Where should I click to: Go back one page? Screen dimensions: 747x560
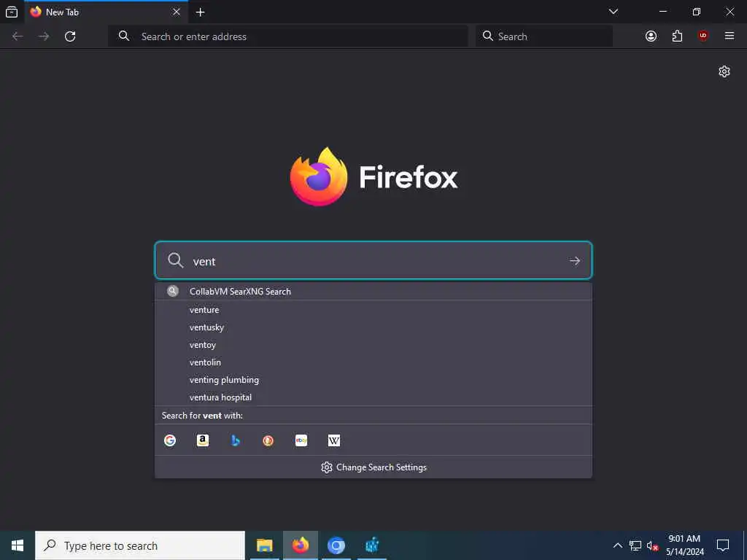[x=18, y=36]
